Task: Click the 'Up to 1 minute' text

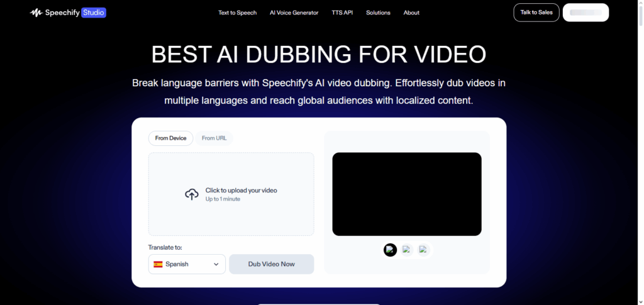Action: click(x=223, y=199)
